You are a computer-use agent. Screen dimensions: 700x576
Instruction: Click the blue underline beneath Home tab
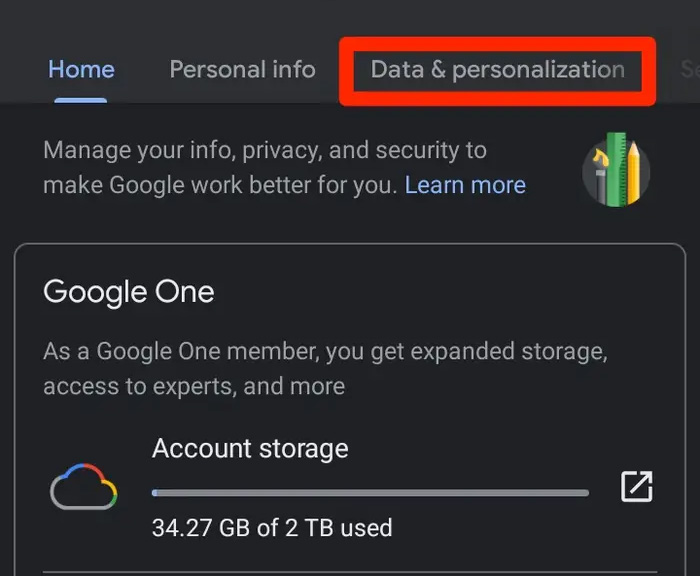pos(81,99)
